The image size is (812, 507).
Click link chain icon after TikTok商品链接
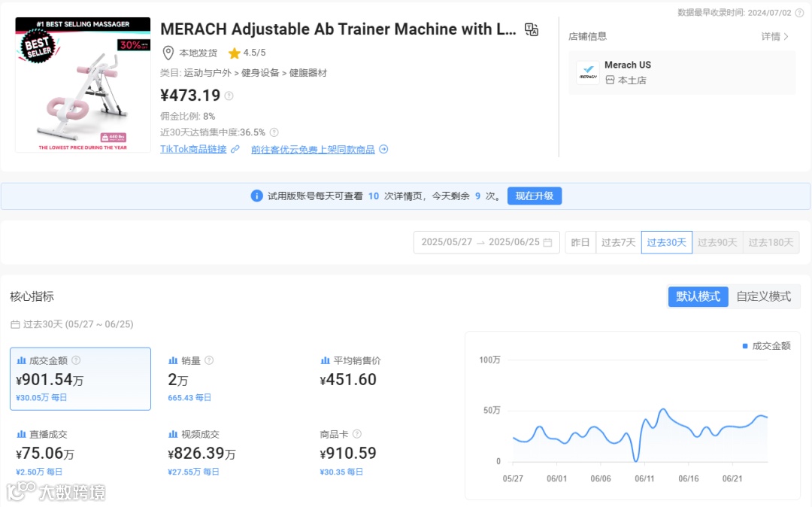tap(235, 149)
